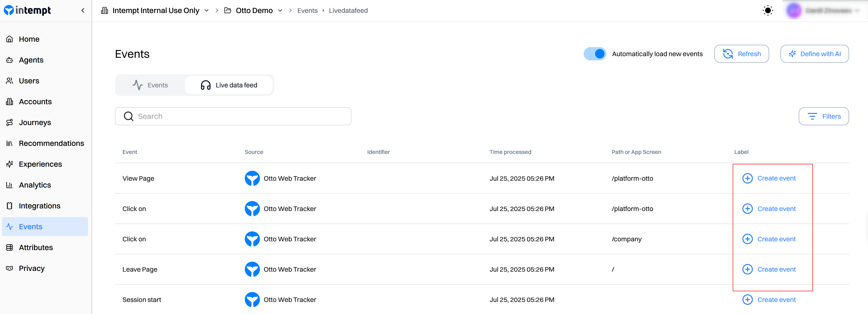
Task: Toggle the light/dark theme sun icon
Action: [x=767, y=10]
